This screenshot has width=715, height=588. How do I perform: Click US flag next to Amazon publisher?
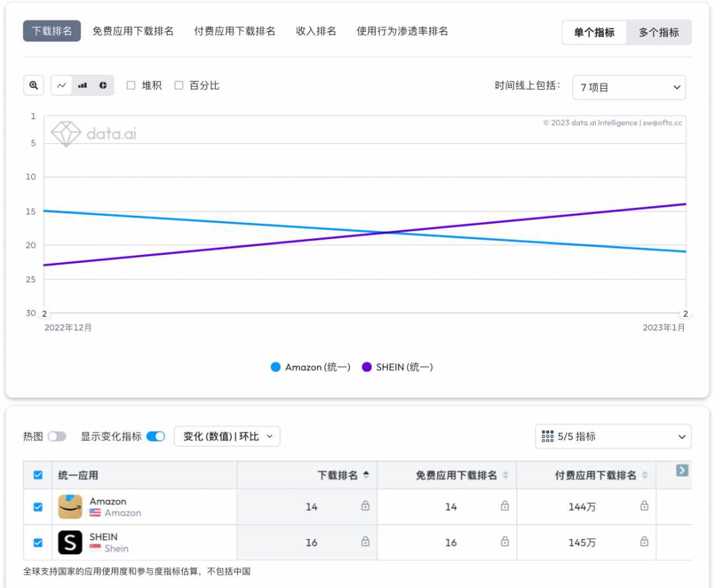(x=95, y=513)
